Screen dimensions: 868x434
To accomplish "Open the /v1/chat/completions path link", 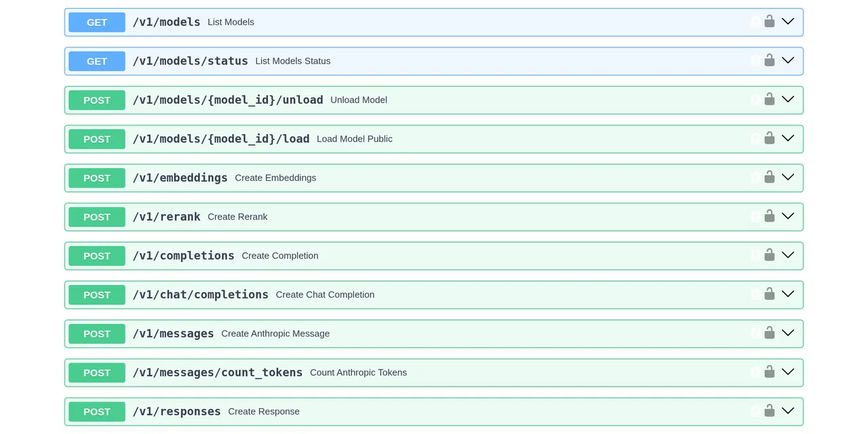I will (x=201, y=294).
